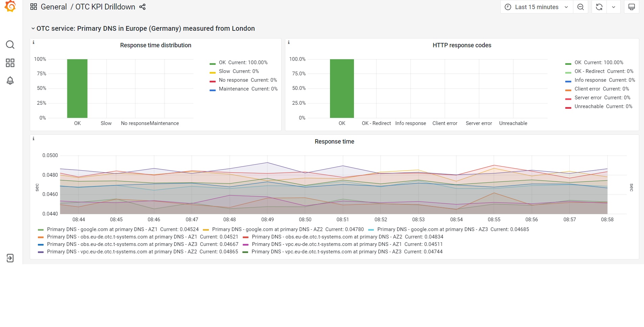Screen dimensions: 644x327
Task: Click the green OK bar in HTTP response codes
Action: click(x=342, y=88)
